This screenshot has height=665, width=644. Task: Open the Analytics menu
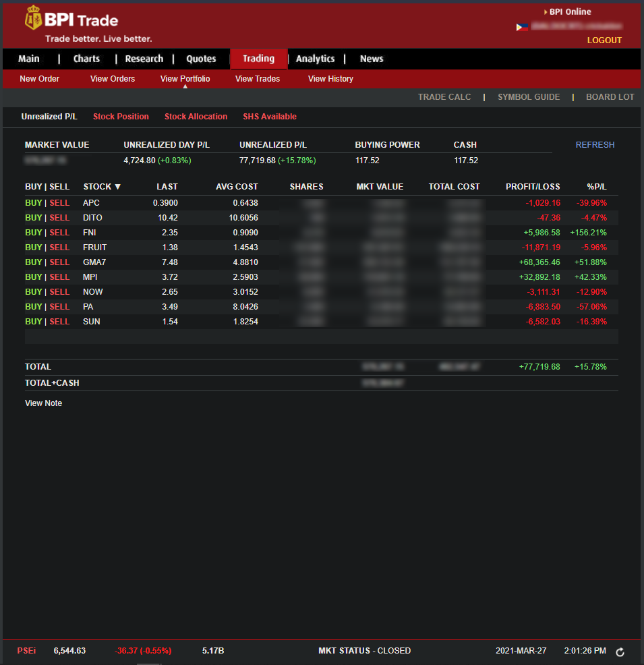316,59
